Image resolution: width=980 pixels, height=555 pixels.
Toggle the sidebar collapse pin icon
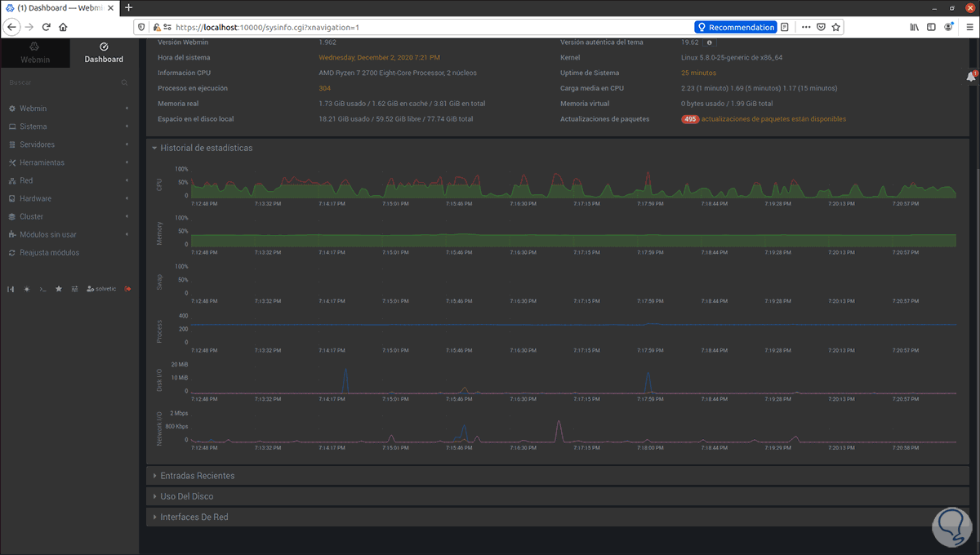pos(11,289)
